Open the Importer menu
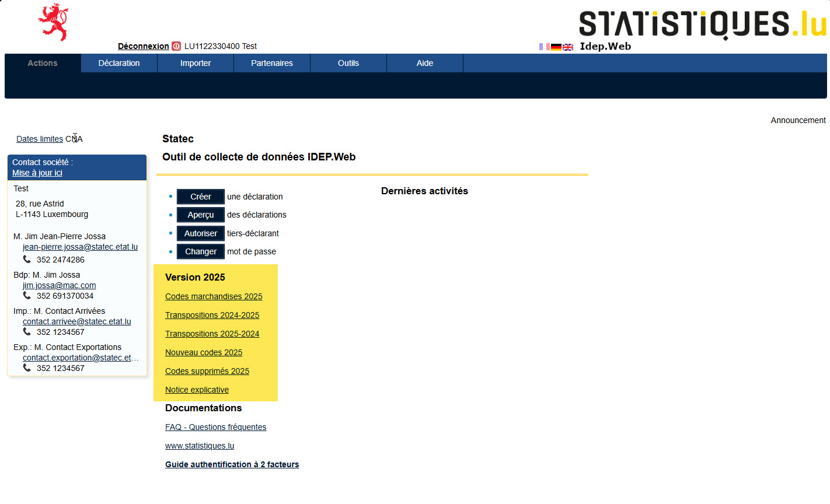The height and width of the screenshot is (504, 830). [x=196, y=63]
